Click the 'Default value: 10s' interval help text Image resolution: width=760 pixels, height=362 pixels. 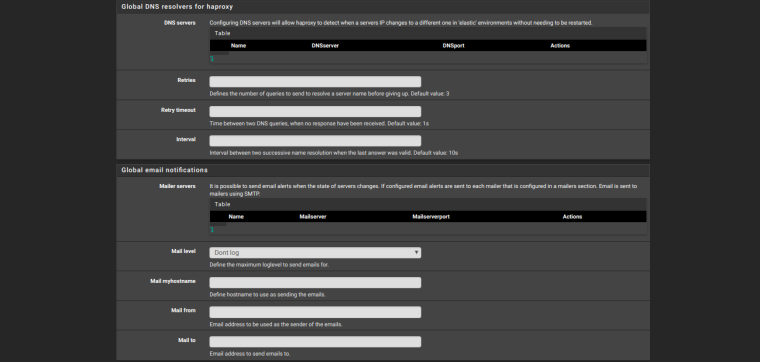coord(436,153)
